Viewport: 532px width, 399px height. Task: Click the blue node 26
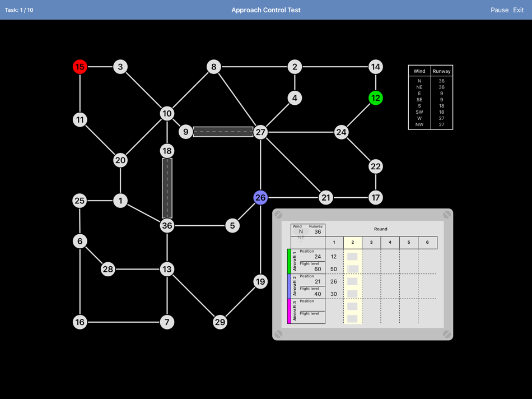point(260,198)
